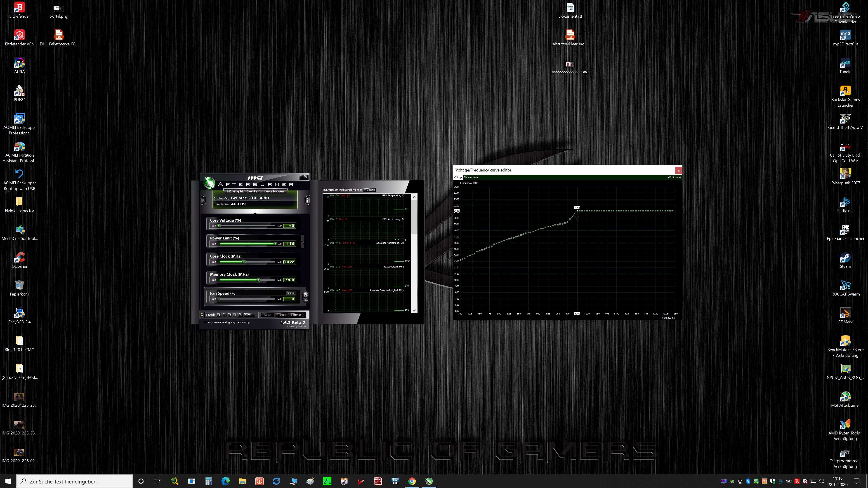The image size is (868, 488).
Task: Expand the Power Limit panel arrow
Action: [303, 241]
